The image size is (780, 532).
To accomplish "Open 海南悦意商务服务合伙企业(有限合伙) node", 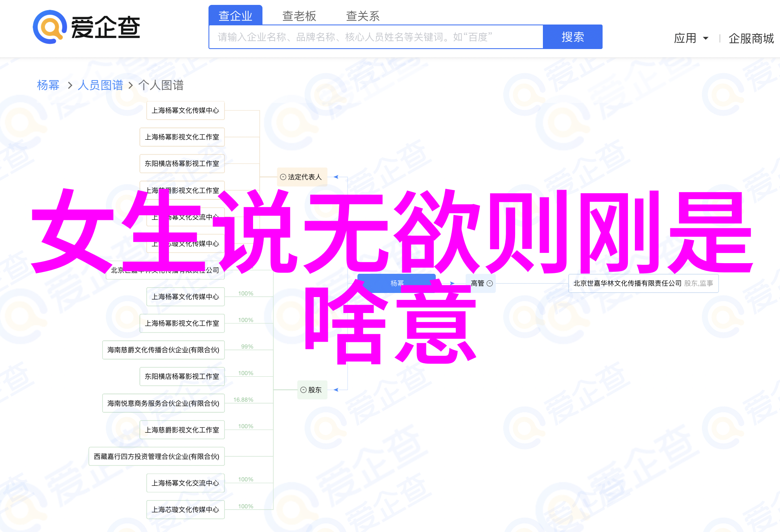I will click(x=164, y=403).
